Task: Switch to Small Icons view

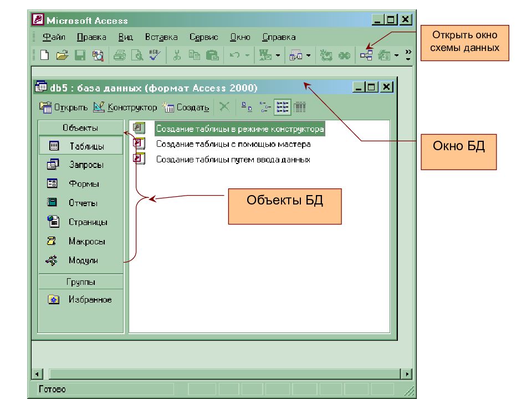Action: 265,107
